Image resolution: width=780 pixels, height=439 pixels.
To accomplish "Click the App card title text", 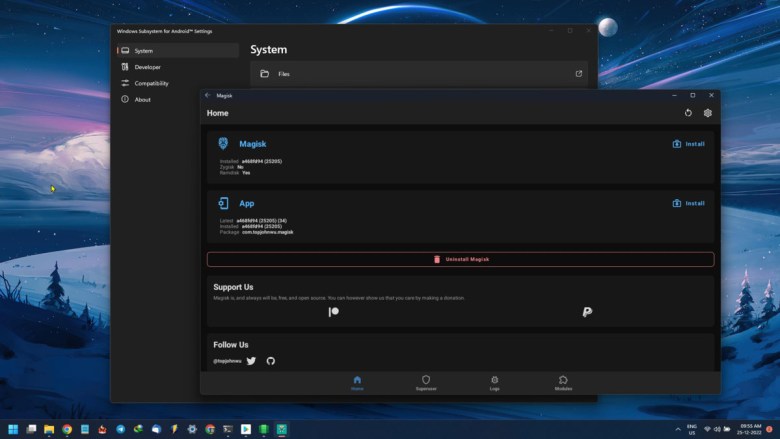I will click(247, 203).
